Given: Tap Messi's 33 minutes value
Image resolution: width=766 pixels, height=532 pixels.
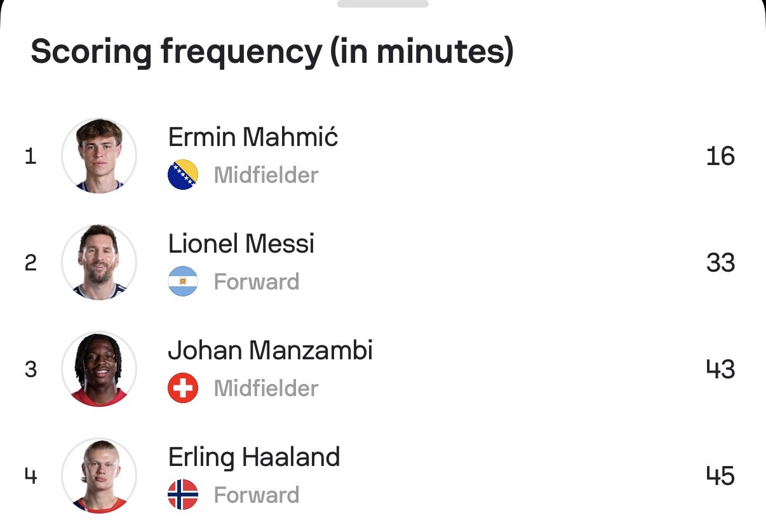Looking at the screenshot, I should (720, 262).
